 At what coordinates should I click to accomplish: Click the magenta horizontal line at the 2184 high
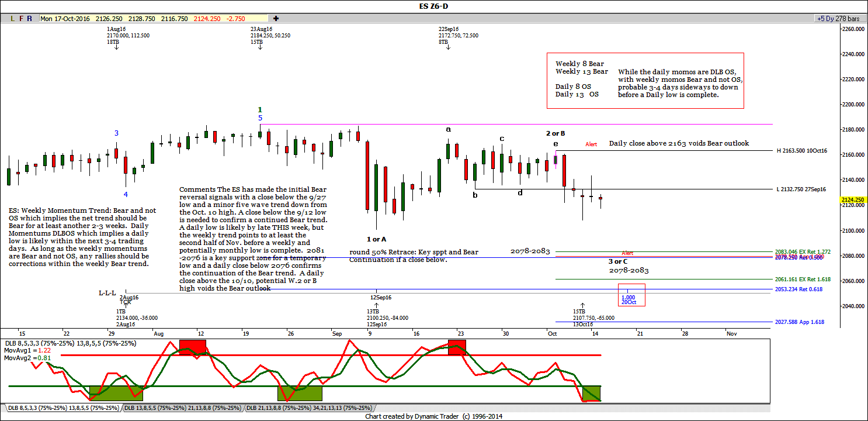click(x=516, y=124)
